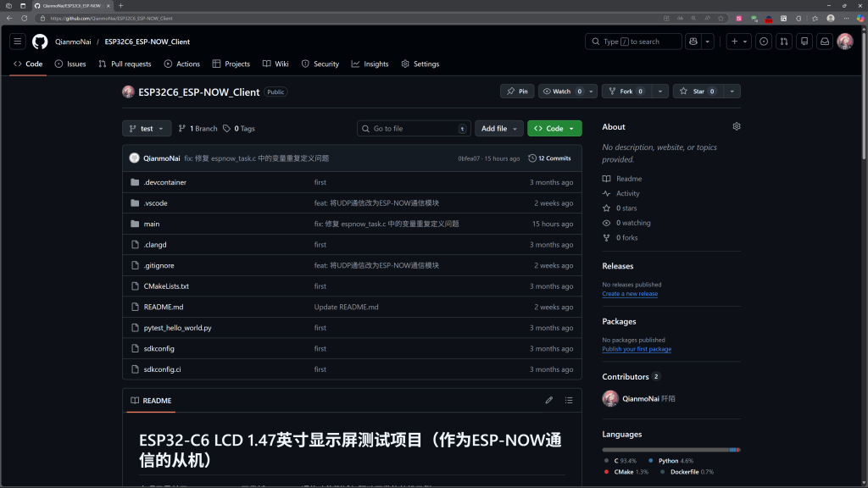Open the QianmoNai contributor avatar
The width and height of the screenshot is (868, 488).
click(610, 398)
